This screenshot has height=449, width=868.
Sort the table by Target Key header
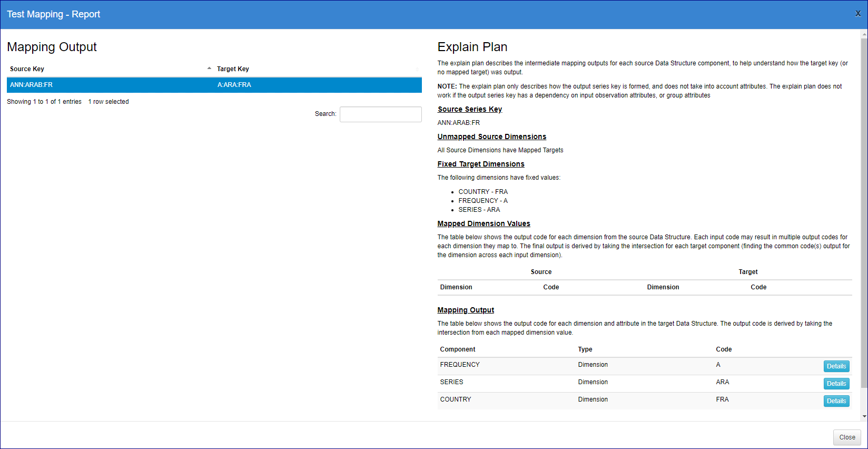click(233, 69)
